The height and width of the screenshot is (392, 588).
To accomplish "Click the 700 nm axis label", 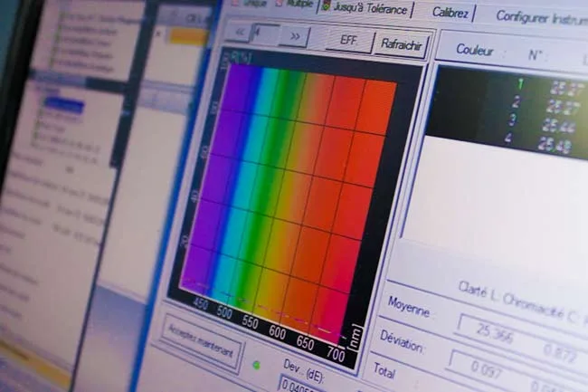I will click(x=336, y=354).
